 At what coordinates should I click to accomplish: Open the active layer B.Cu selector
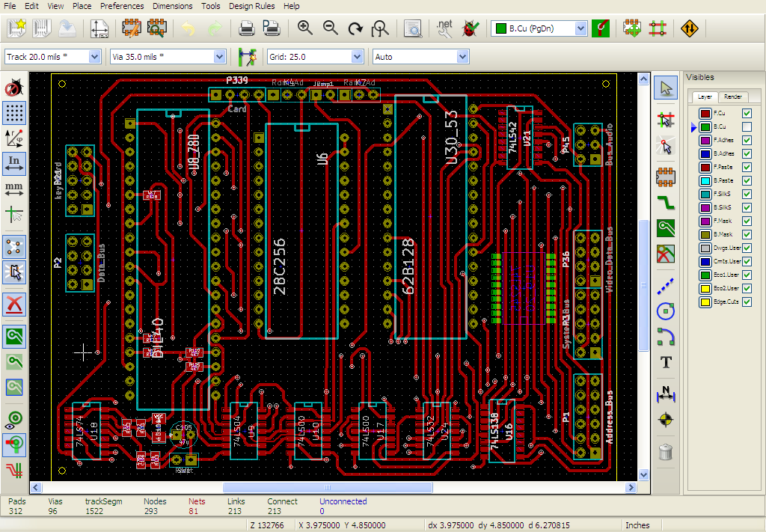coord(580,28)
